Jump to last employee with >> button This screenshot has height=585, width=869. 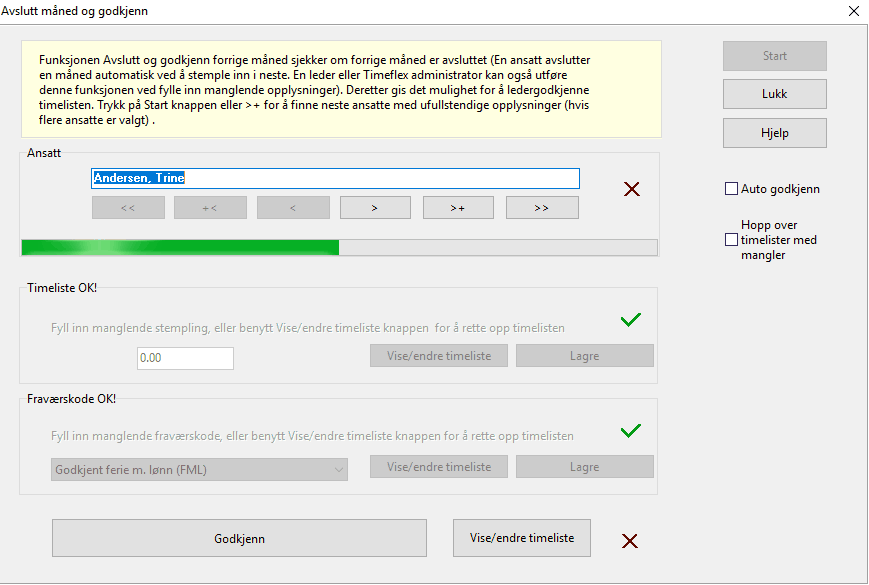click(x=541, y=208)
